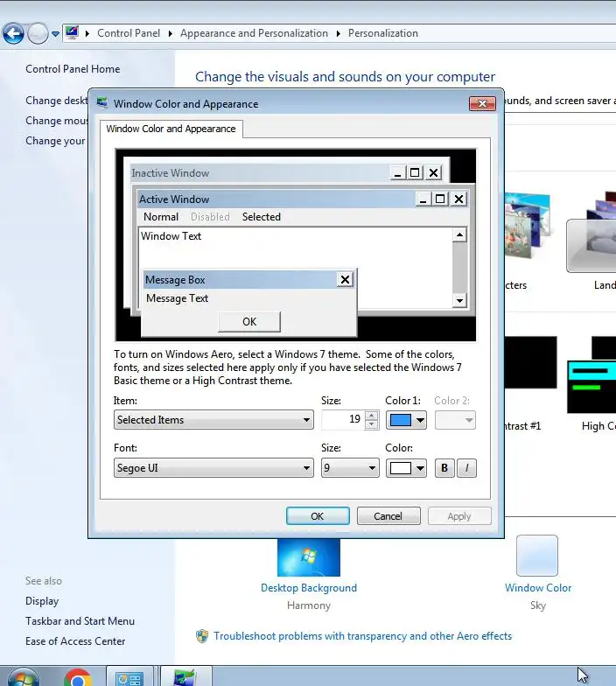
Task: Click the Active Window title bar in preview
Action: (303, 199)
